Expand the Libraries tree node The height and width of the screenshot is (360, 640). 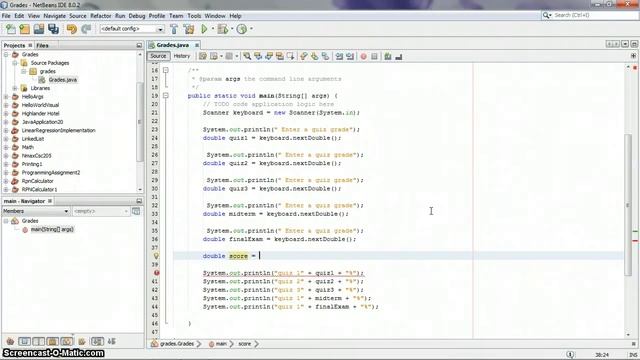(x=15, y=88)
